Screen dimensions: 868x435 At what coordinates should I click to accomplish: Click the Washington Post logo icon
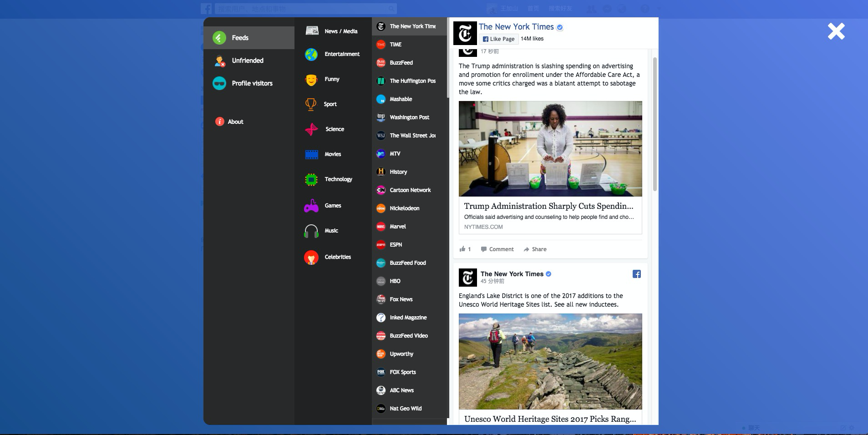(381, 117)
